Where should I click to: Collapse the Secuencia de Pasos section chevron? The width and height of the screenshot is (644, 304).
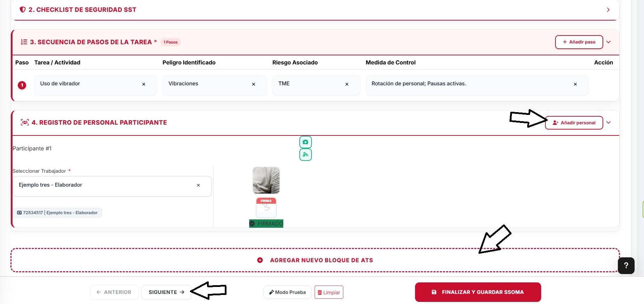[x=608, y=42]
